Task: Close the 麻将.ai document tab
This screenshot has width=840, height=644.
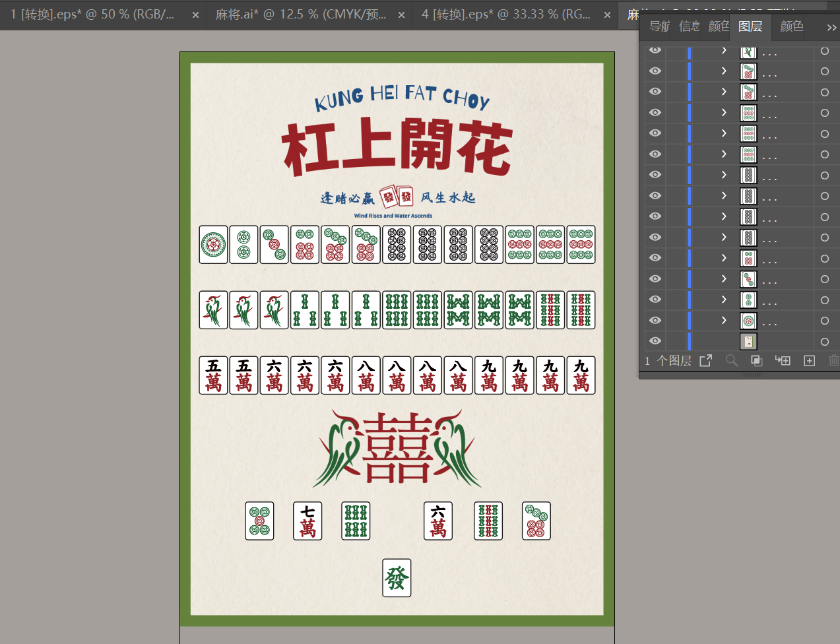Action: click(x=401, y=15)
